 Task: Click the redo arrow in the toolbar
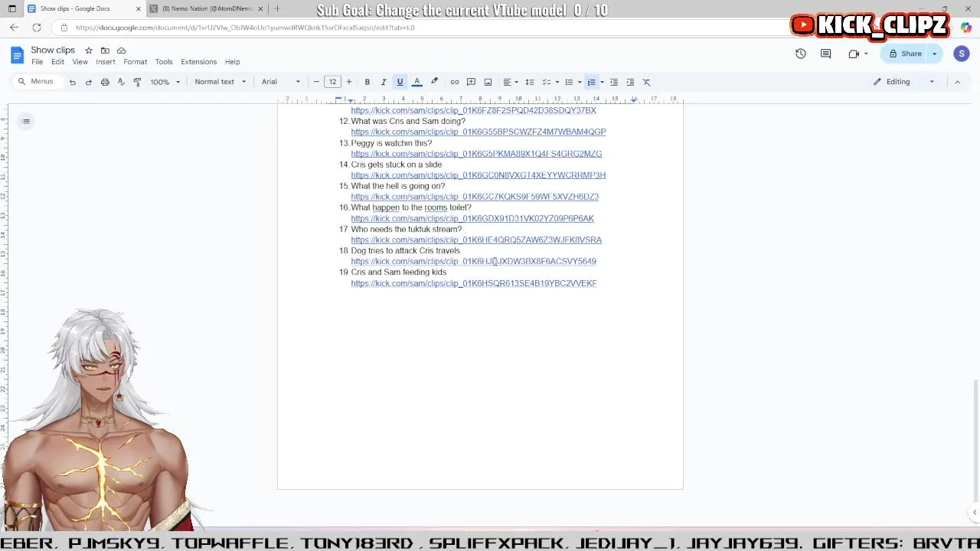tap(88, 82)
